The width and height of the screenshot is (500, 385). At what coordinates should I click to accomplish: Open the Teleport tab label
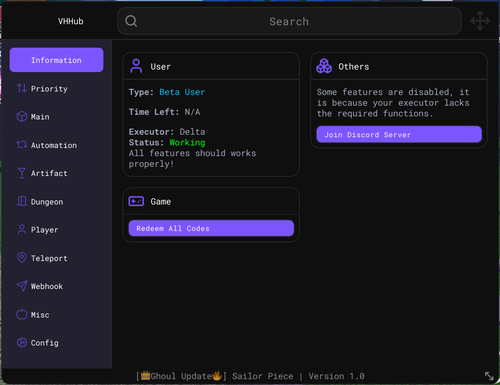point(49,258)
